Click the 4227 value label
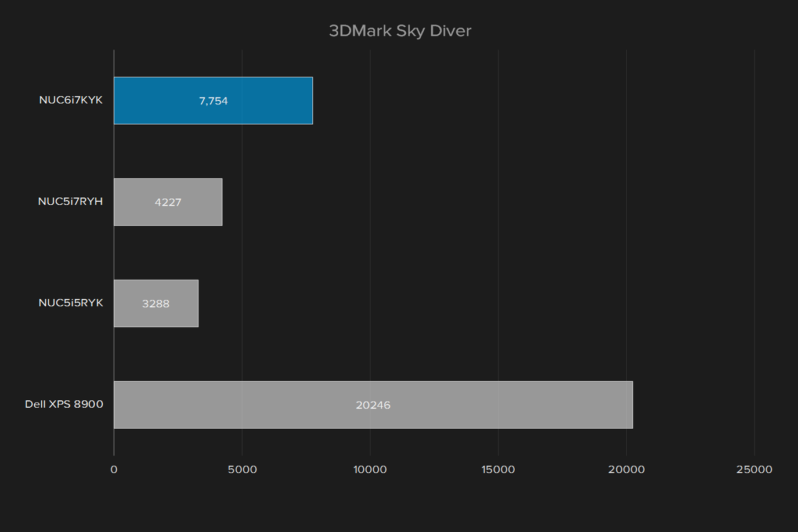 [x=168, y=202]
